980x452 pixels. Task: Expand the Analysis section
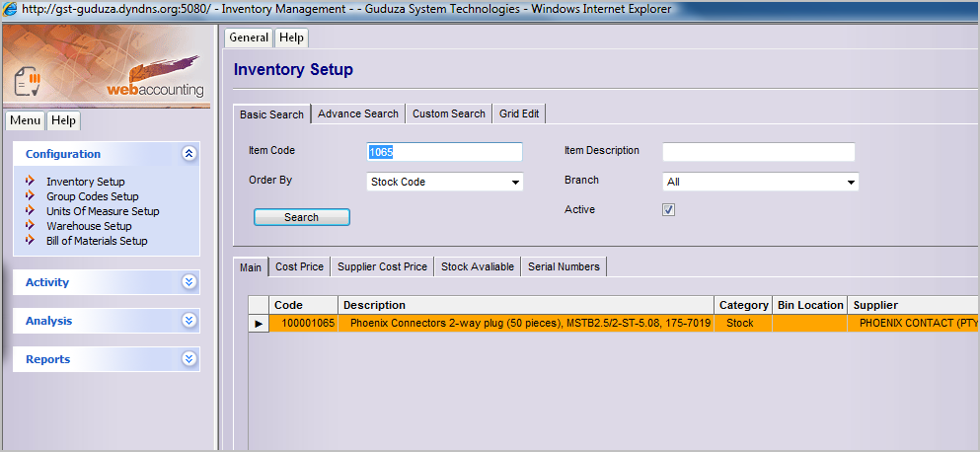pos(189,321)
